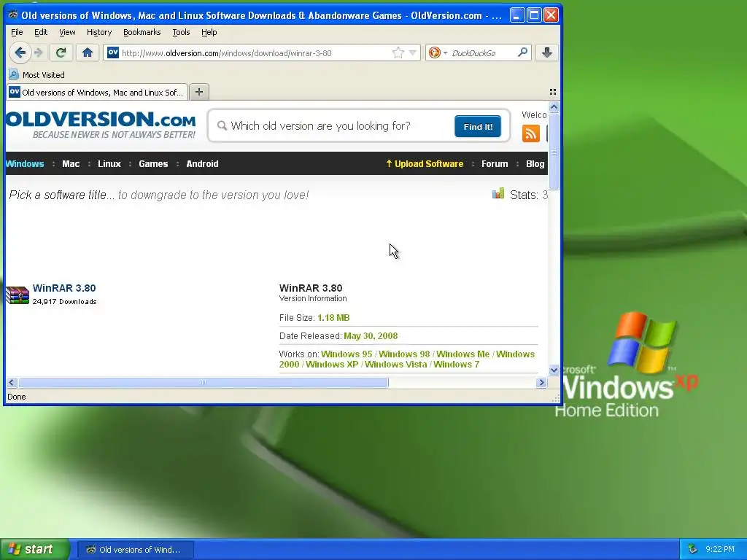Click the horizontal scrollbar left arrow
Viewport: 747px width, 560px height.
12,382
